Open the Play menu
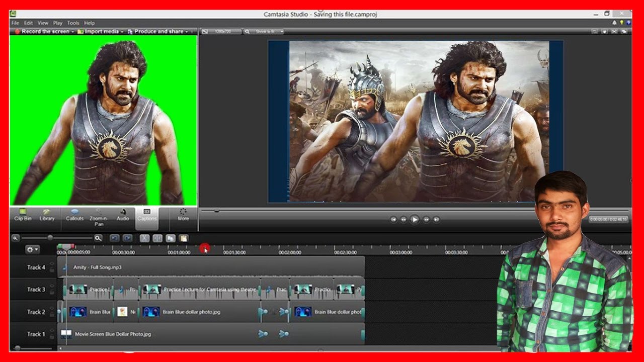 point(58,23)
